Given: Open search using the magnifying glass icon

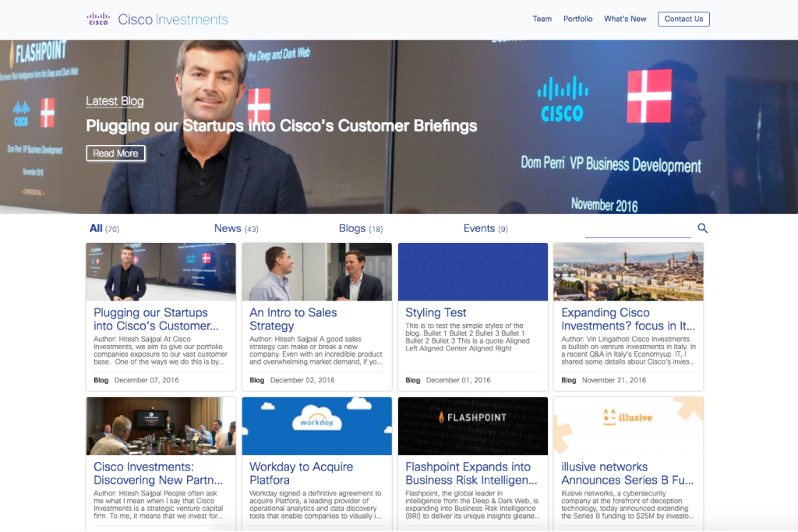Looking at the screenshot, I should [x=702, y=228].
